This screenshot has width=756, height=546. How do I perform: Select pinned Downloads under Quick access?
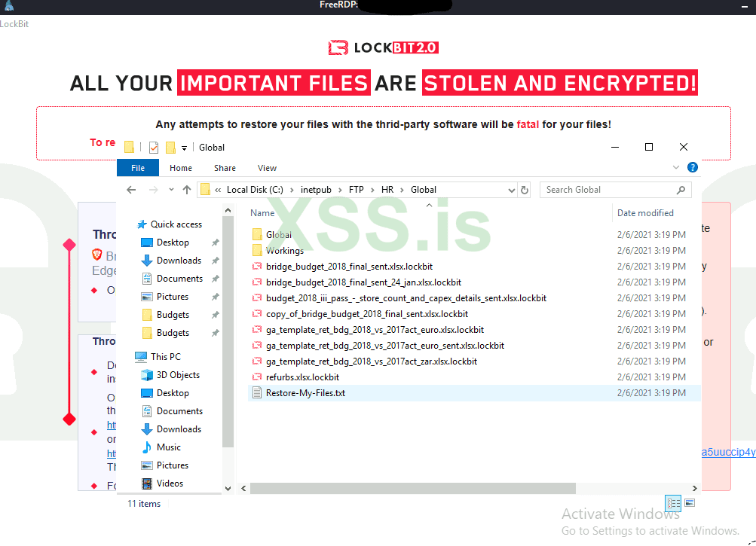(179, 261)
